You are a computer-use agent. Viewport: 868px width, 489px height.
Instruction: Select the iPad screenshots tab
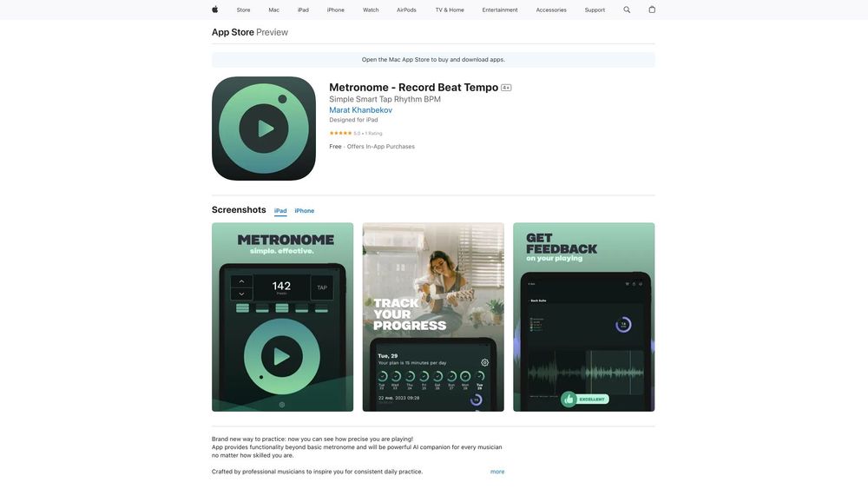[280, 211]
